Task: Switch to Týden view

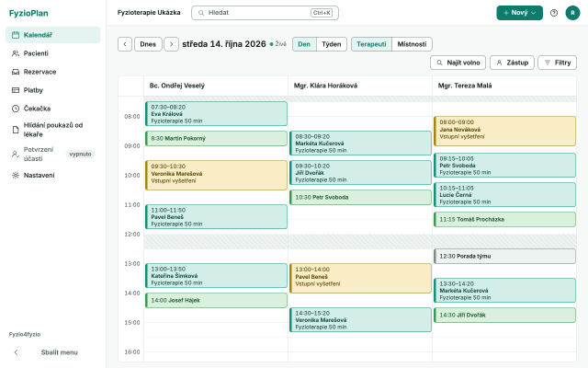Action: click(x=332, y=44)
